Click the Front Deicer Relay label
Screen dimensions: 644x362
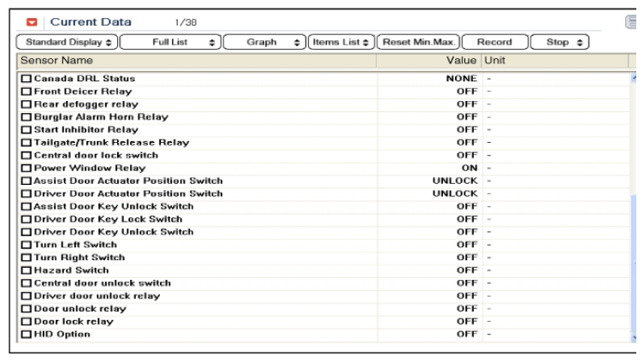coord(83,92)
